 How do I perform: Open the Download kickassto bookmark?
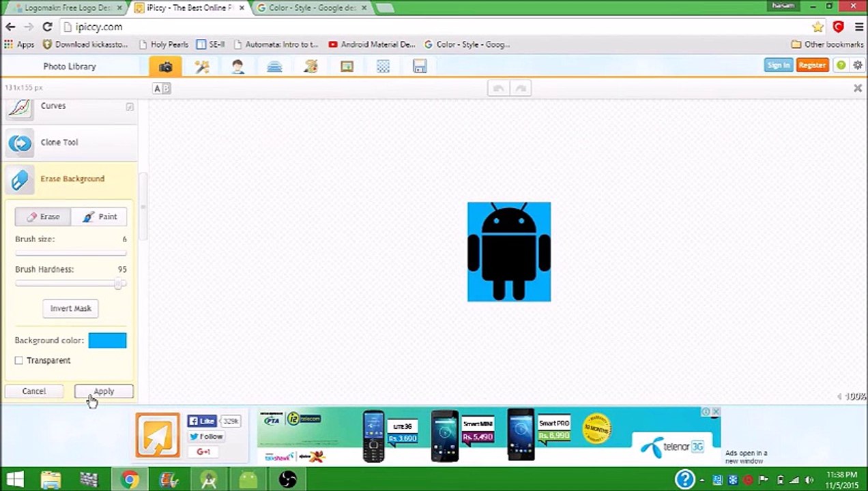(85, 44)
